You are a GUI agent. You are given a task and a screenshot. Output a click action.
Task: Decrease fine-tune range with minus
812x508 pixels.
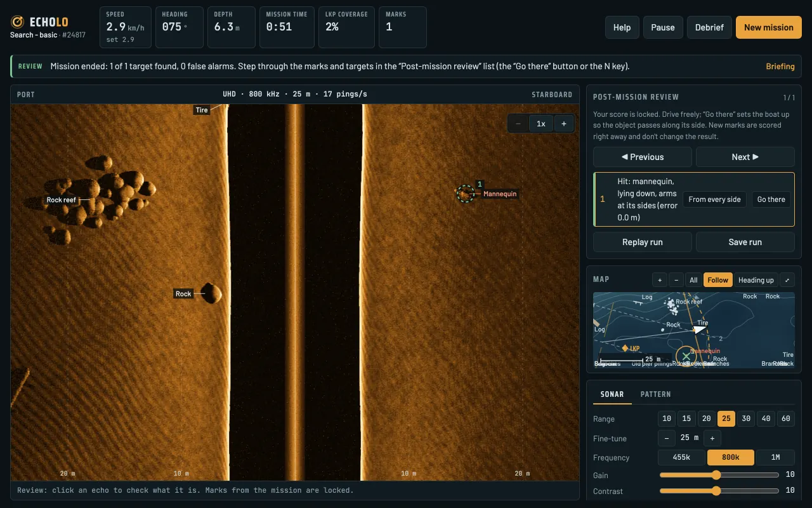pos(666,438)
